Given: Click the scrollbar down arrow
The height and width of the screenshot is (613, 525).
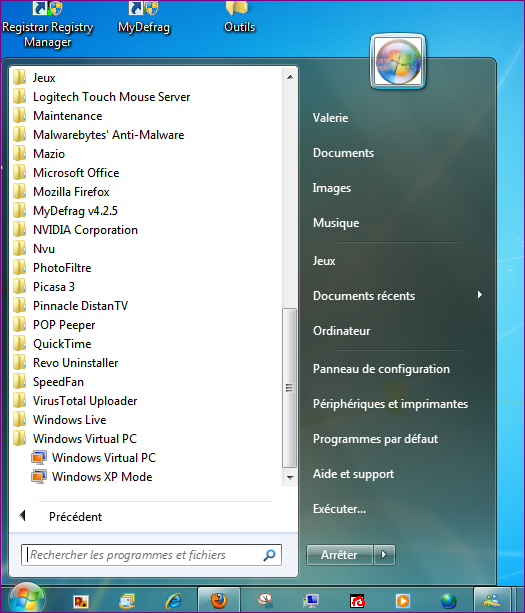Looking at the screenshot, I should pyautogui.click(x=290, y=477).
